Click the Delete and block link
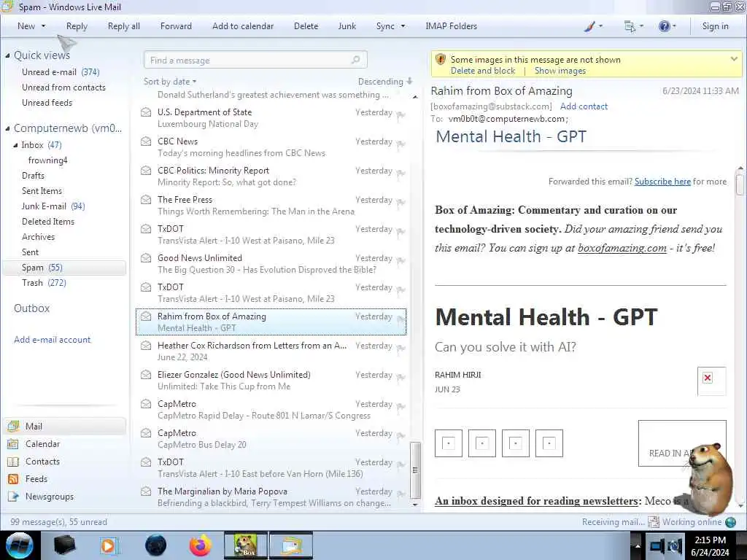Screen dimensions: 747x560 click(x=483, y=71)
